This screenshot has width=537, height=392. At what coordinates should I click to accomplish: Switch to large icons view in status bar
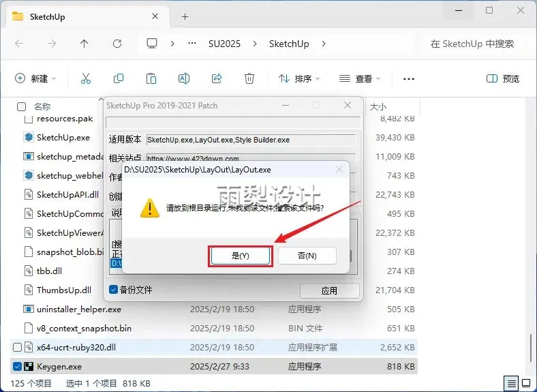(x=526, y=383)
